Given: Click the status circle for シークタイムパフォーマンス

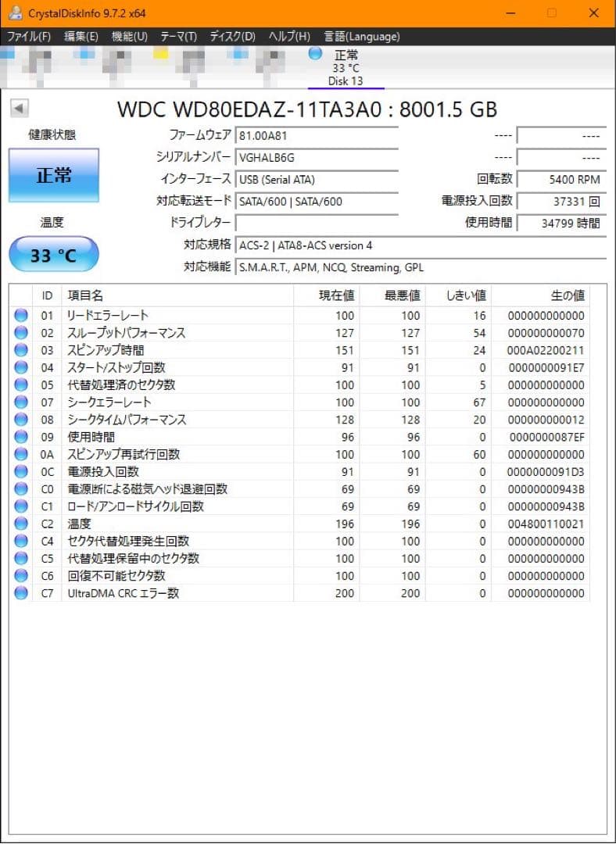Looking at the screenshot, I should coord(21,420).
